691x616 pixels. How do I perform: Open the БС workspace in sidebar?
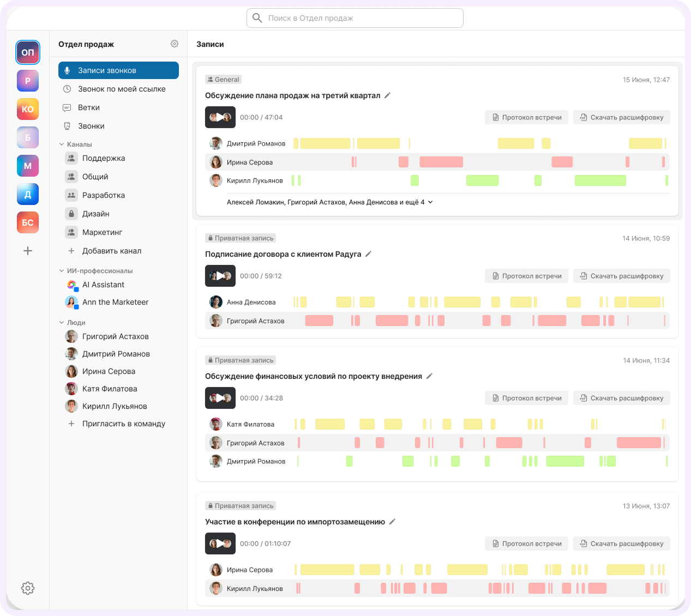tap(28, 222)
